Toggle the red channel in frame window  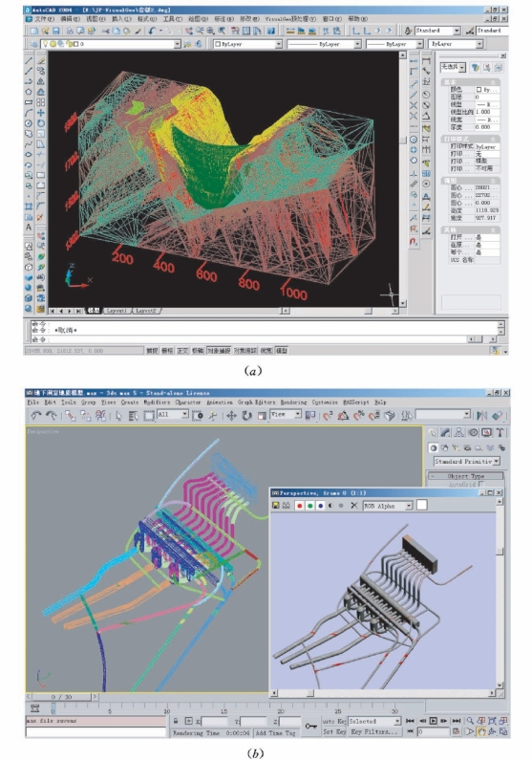(x=299, y=506)
